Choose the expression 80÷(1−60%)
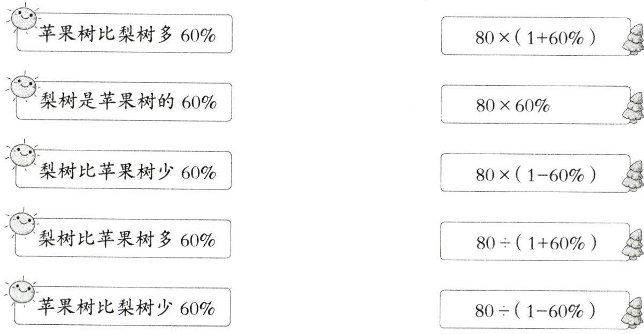 [x=535, y=310]
